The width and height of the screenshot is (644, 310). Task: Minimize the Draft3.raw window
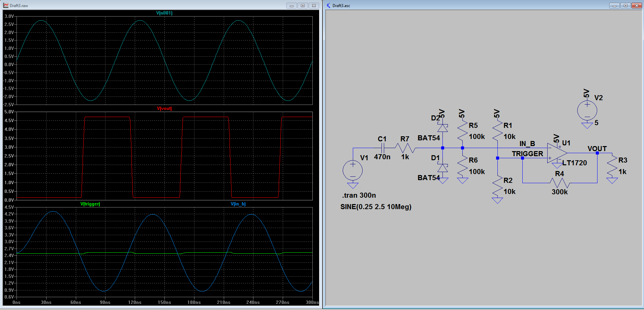292,5
